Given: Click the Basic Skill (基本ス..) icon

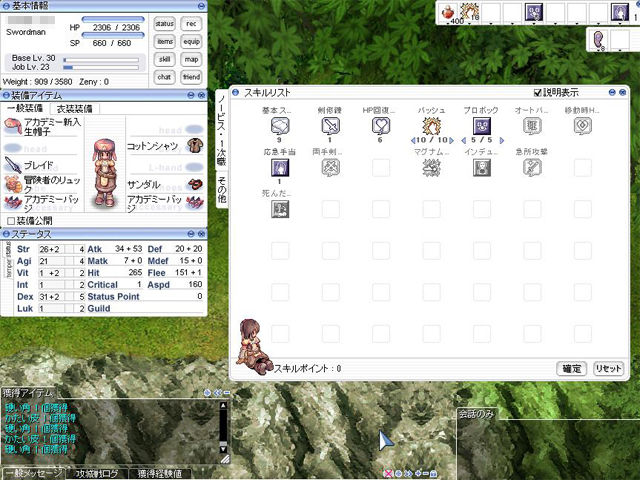Looking at the screenshot, I should (280, 126).
